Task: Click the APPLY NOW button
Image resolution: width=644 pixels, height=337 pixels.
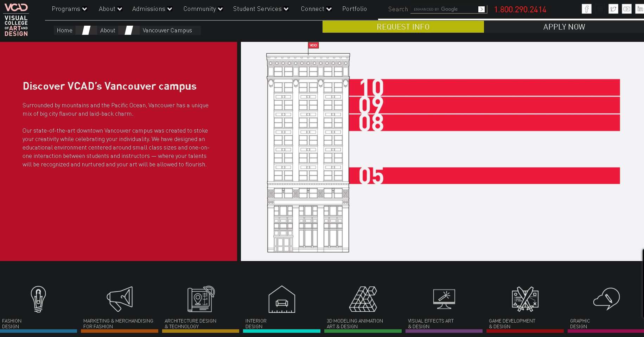Action: pyautogui.click(x=564, y=27)
